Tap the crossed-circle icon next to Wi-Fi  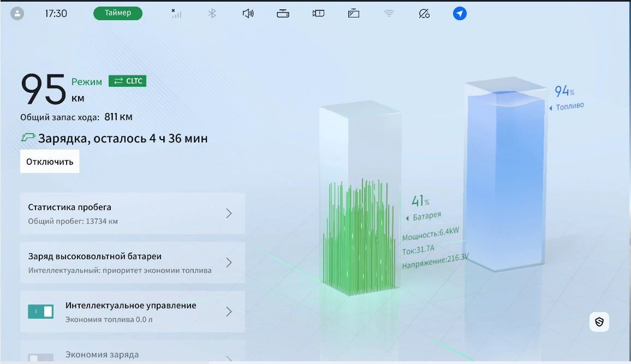click(424, 13)
